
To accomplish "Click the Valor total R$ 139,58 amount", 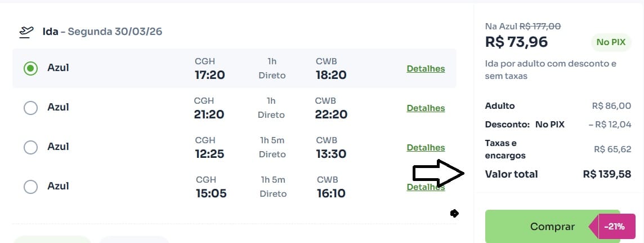I will (607, 174).
